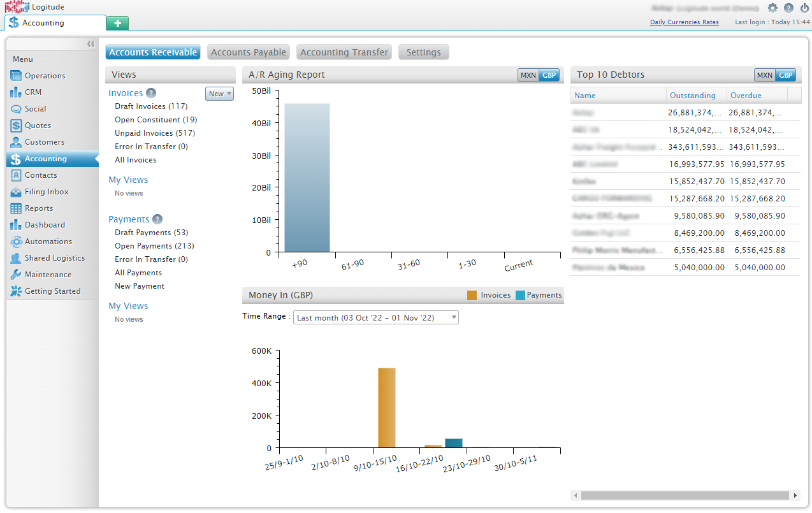The width and height of the screenshot is (812, 513).
Task: Open Maintenance wrench icon
Action: pos(16,274)
